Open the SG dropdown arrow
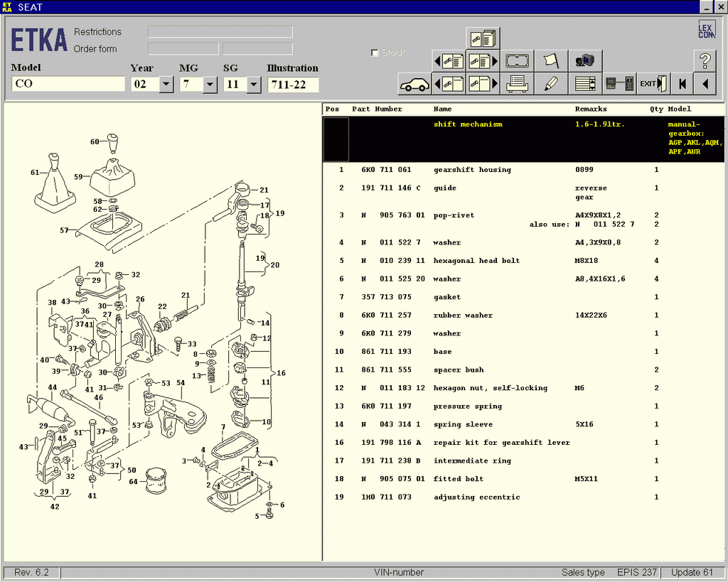The width and height of the screenshot is (728, 582). pos(254,85)
